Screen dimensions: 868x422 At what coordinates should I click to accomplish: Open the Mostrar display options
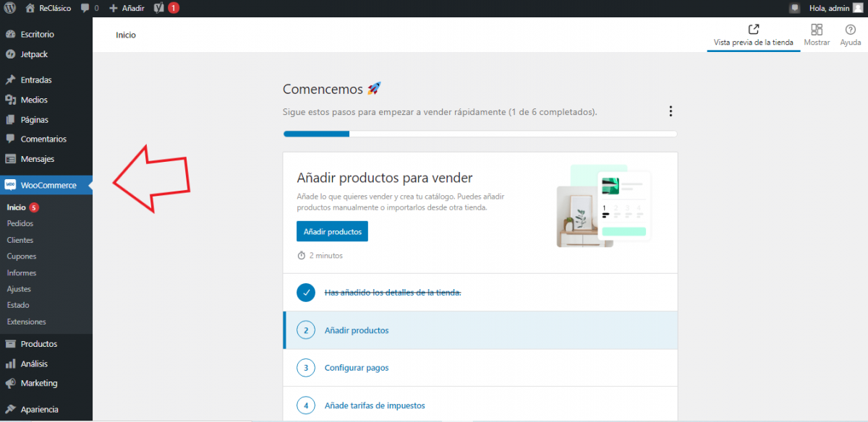click(x=817, y=35)
